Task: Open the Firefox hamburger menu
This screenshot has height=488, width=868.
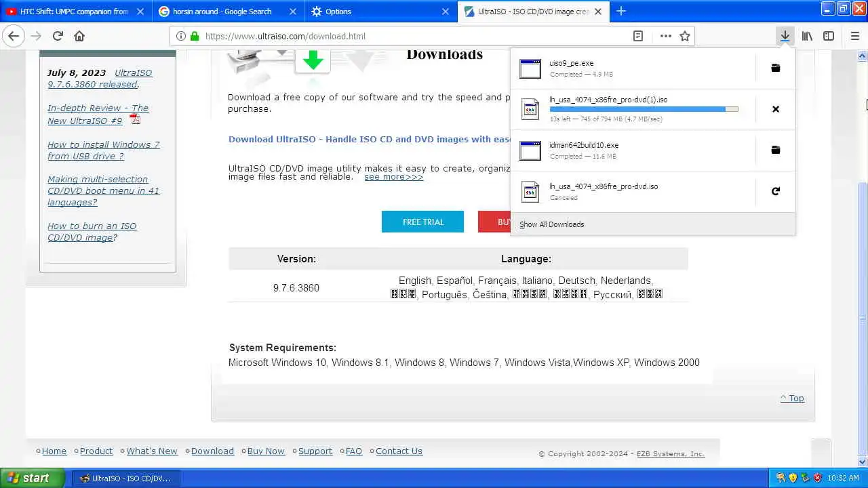Action: pos(854,36)
